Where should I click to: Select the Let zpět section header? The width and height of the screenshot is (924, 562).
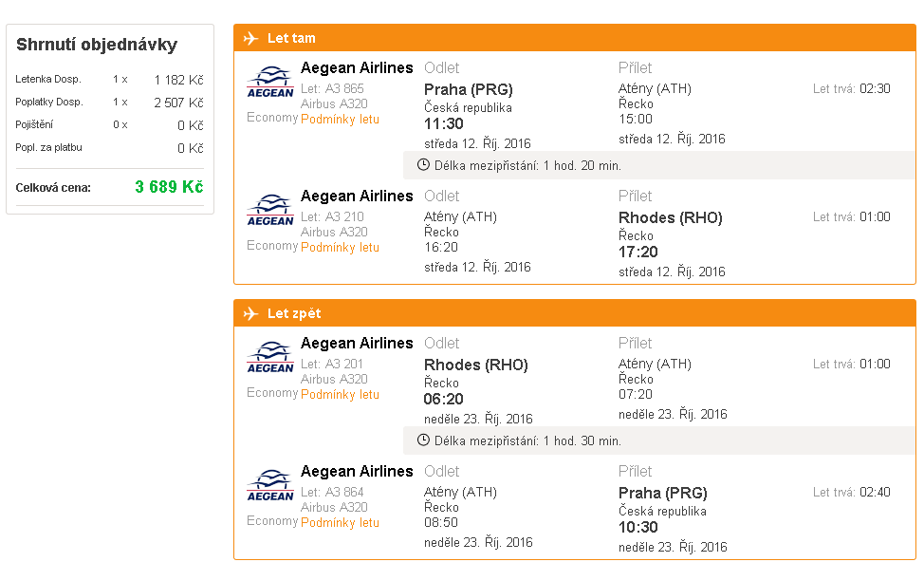pos(575,313)
